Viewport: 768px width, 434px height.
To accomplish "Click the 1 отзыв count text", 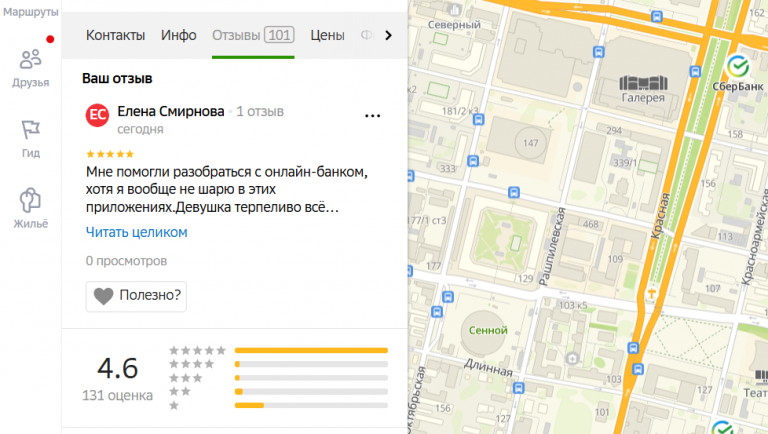I will coord(260,112).
